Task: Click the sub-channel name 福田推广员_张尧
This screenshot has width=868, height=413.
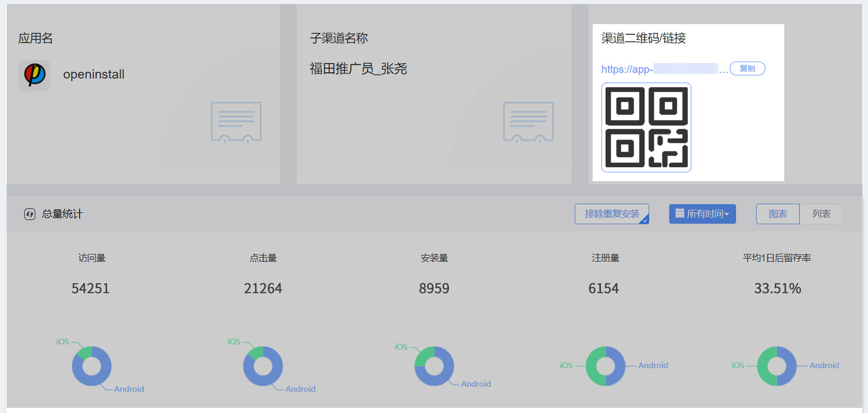Action: 358,69
